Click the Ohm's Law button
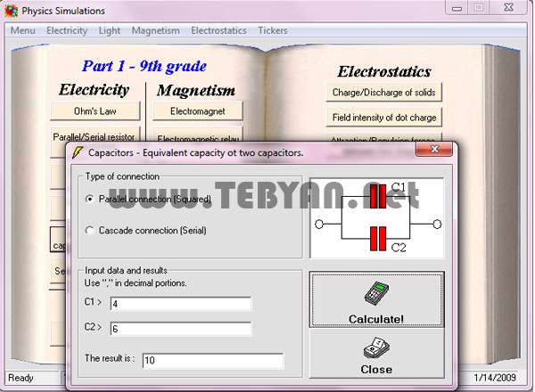535x392 pixels. [x=95, y=111]
